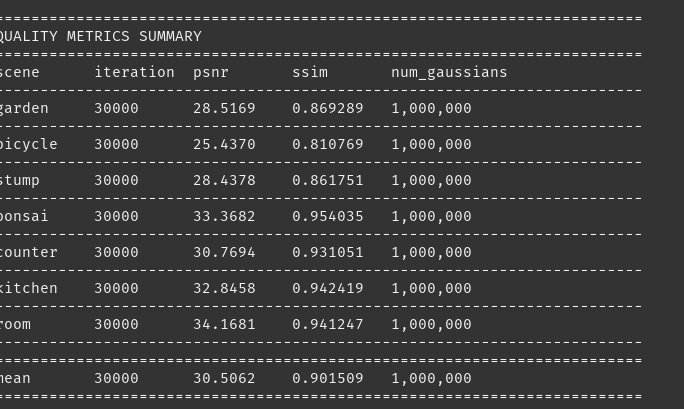The height and width of the screenshot is (409, 684).
Task: Select bicycle psnr value 25.4370
Action: pos(224,144)
